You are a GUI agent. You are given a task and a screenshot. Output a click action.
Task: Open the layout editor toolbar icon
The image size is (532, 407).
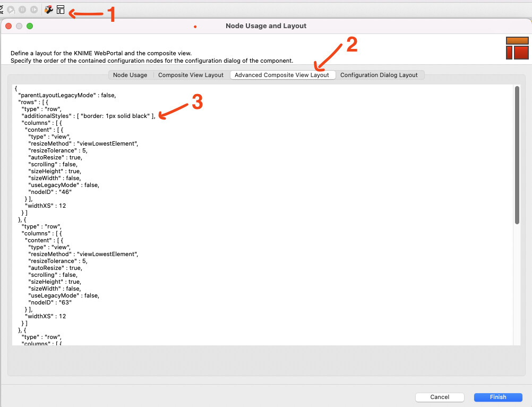(61, 10)
